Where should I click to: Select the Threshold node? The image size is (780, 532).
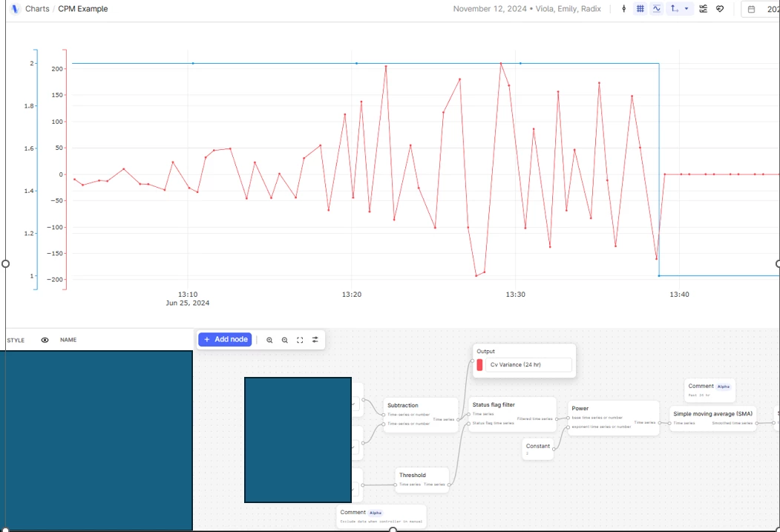coord(422,480)
